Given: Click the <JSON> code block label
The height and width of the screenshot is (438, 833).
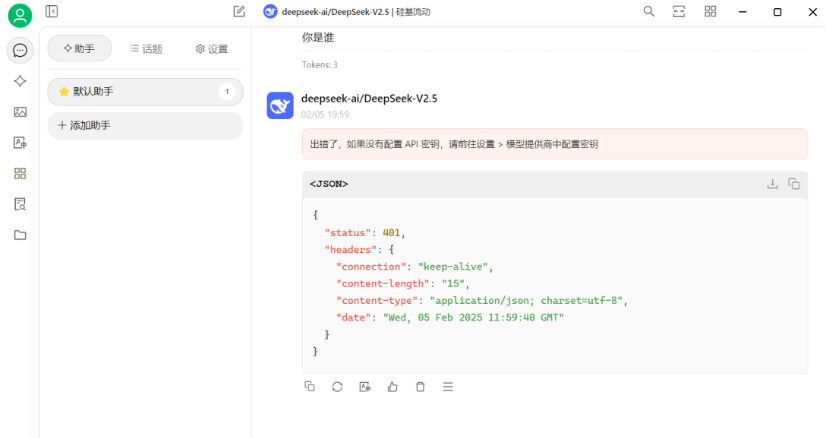Looking at the screenshot, I should [329, 184].
